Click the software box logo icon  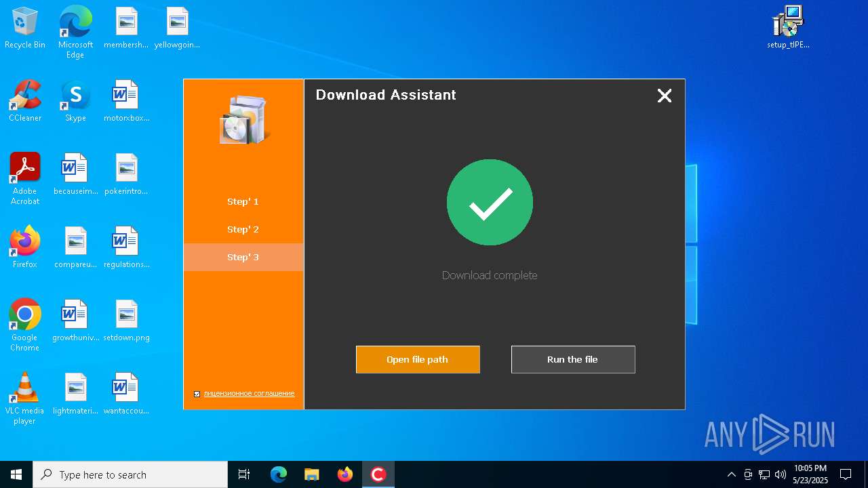244,120
